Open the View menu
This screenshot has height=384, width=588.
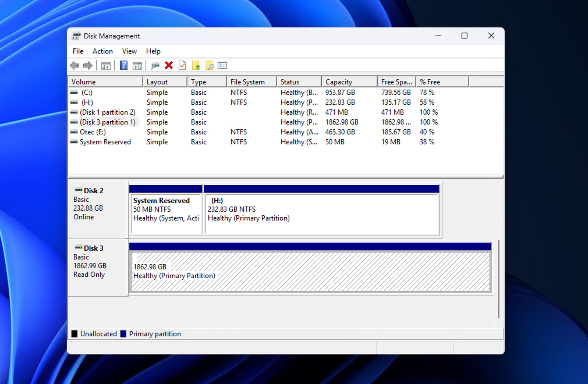pyautogui.click(x=129, y=51)
